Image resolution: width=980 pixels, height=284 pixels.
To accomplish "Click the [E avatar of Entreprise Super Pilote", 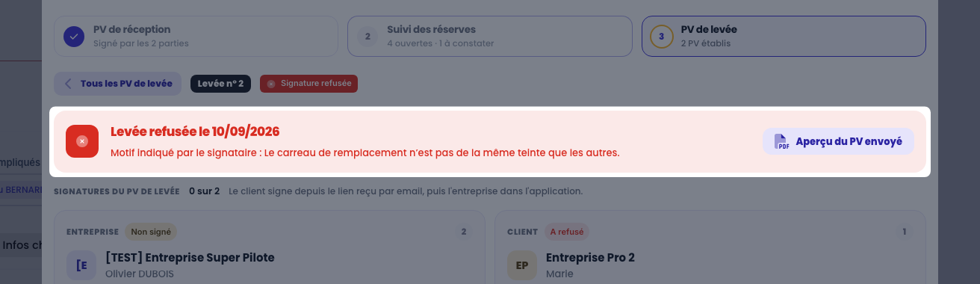I will 81,265.
